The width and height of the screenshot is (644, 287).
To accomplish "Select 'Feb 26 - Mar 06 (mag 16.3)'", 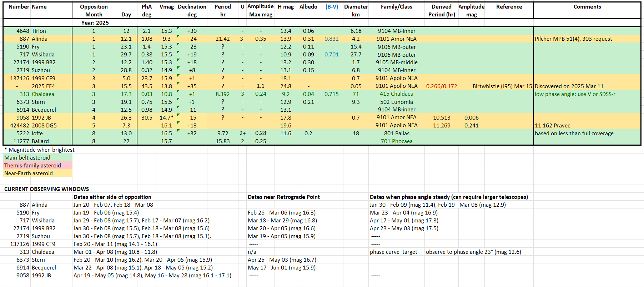I will [282, 212].
